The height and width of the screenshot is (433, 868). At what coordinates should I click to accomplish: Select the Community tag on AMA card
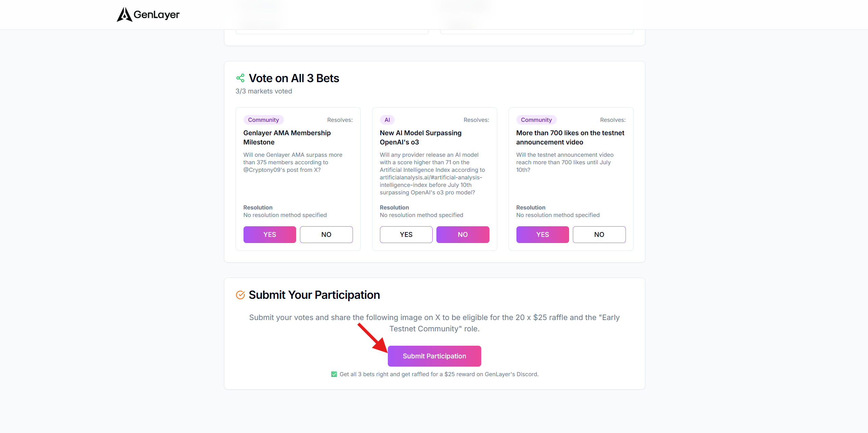click(263, 120)
